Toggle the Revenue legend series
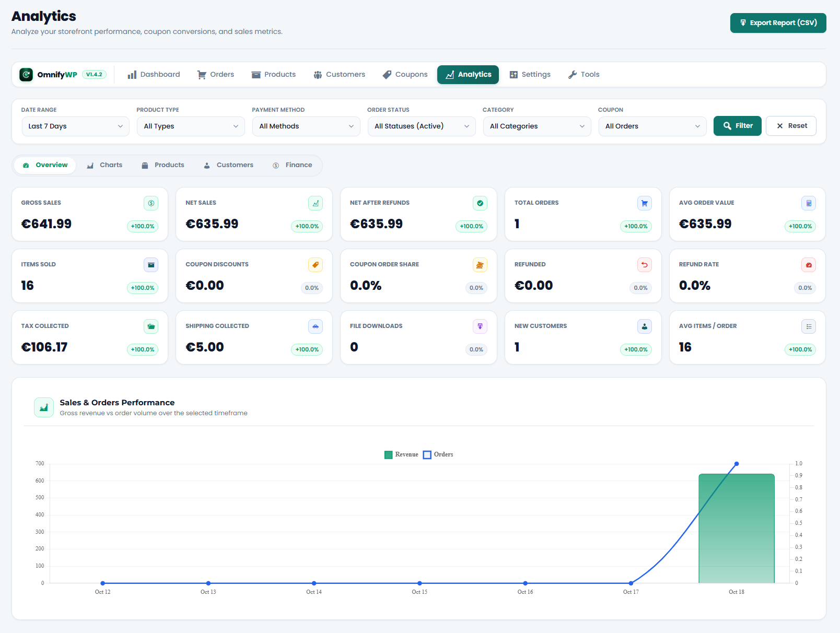Viewport: 840px width, 633px height. pos(401,454)
